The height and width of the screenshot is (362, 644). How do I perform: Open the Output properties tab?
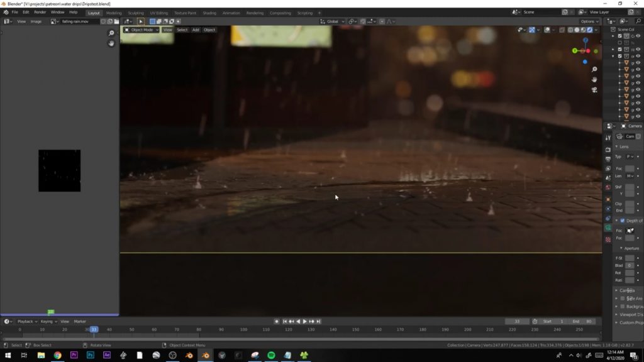pyautogui.click(x=608, y=159)
